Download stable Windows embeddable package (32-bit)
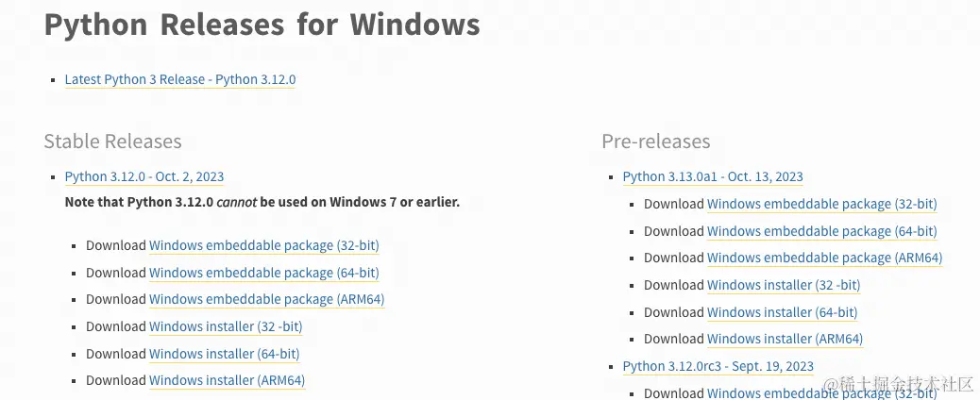This screenshot has height=400, width=980. pyautogui.click(x=263, y=245)
